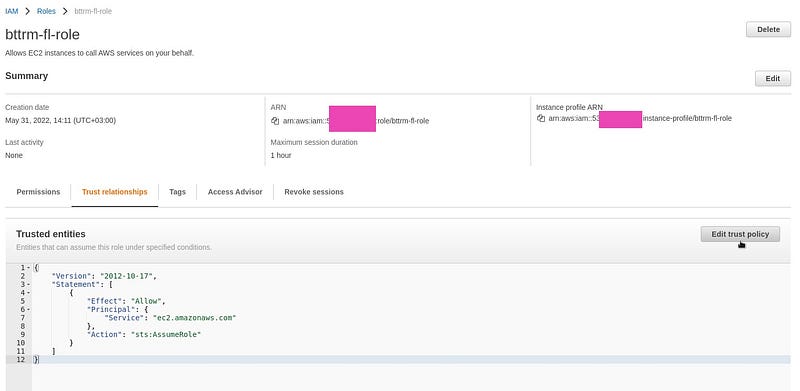
Task: Open the Roles breadcrumb link
Action: point(46,11)
